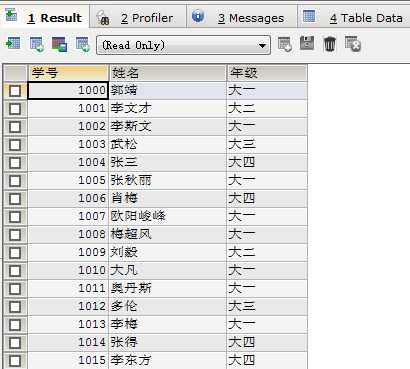The width and height of the screenshot is (410, 369).
Task: Switch to the 4 Table Data tab
Action: tap(354, 17)
